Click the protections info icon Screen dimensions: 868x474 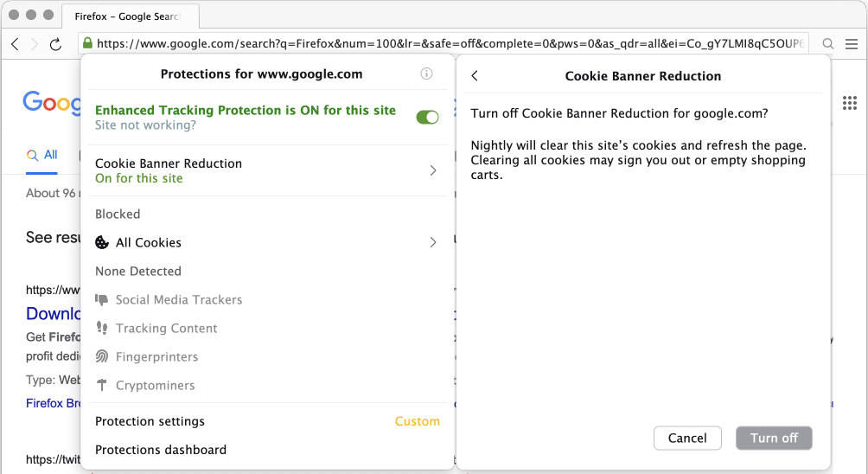(x=426, y=74)
